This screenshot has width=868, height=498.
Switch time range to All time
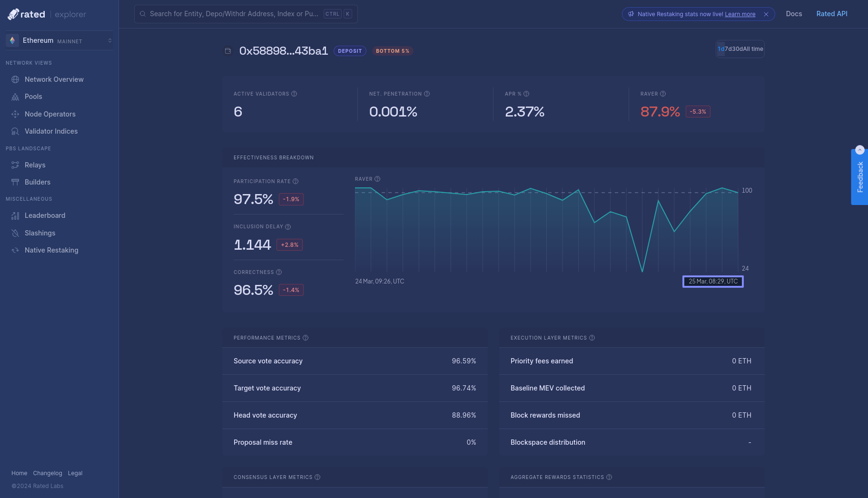tap(753, 49)
